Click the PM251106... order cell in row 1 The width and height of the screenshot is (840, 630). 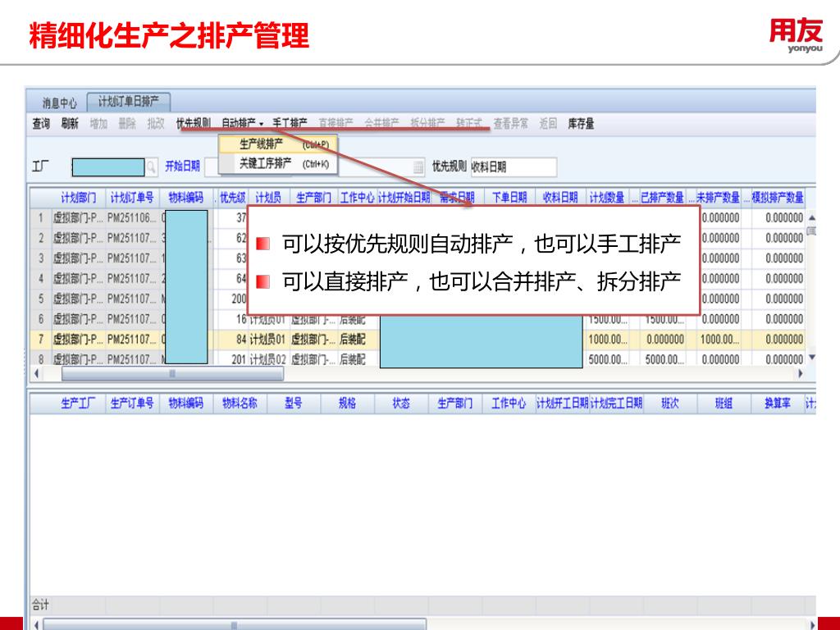pos(132,218)
